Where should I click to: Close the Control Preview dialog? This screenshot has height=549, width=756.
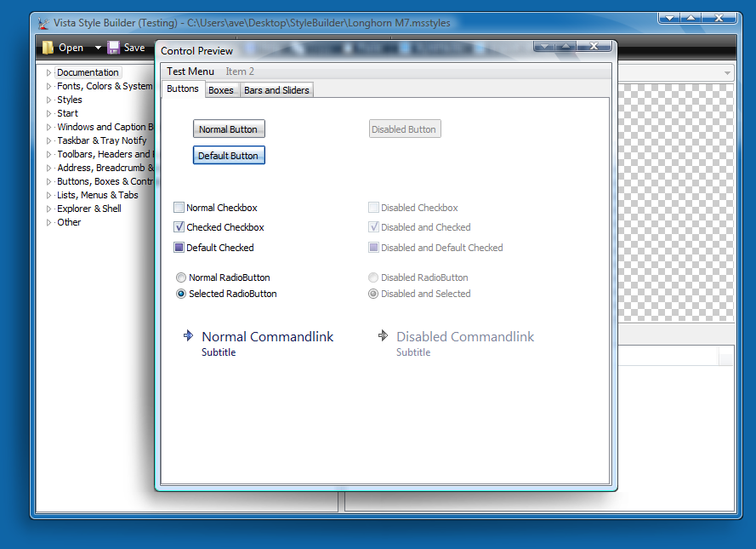tap(593, 46)
